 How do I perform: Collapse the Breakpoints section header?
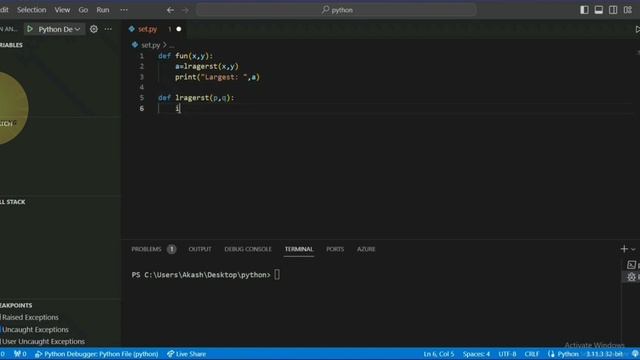pos(16,305)
